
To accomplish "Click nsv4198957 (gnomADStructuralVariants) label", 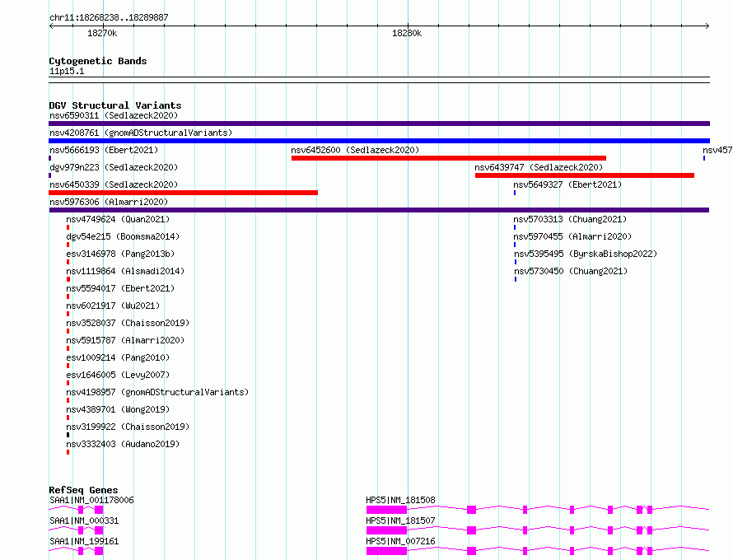I will pos(157,392).
